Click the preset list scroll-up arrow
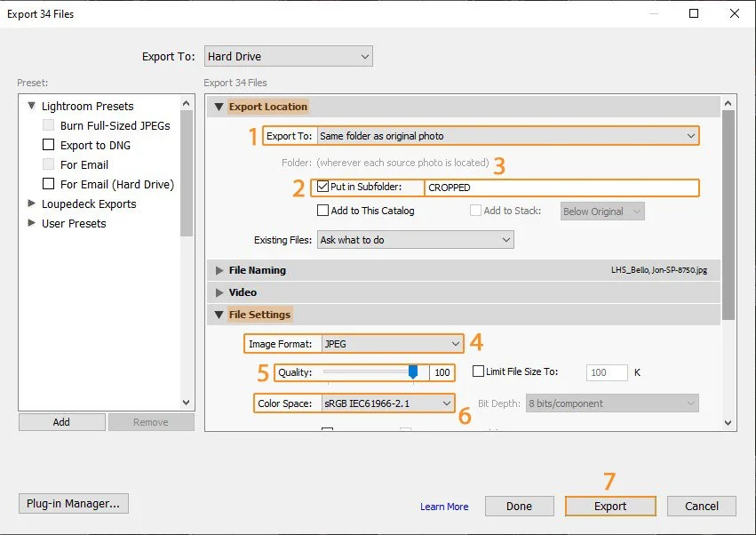This screenshot has height=535, width=756. tap(186, 103)
